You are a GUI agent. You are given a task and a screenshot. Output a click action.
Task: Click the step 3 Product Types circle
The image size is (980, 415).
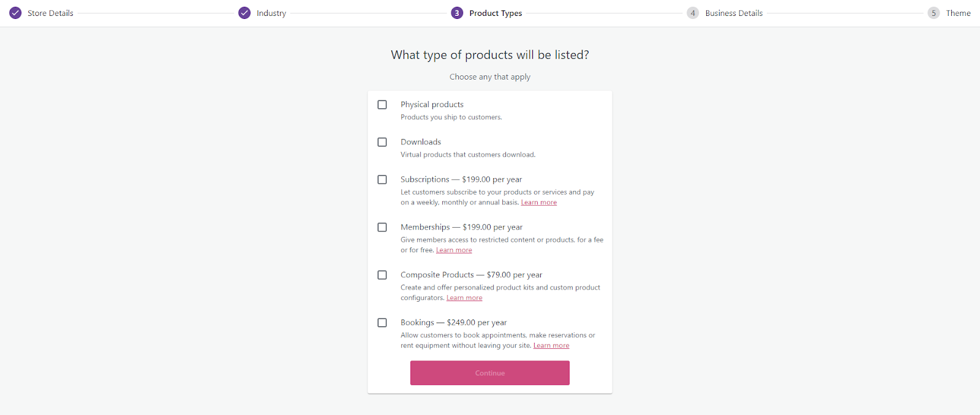tap(457, 13)
